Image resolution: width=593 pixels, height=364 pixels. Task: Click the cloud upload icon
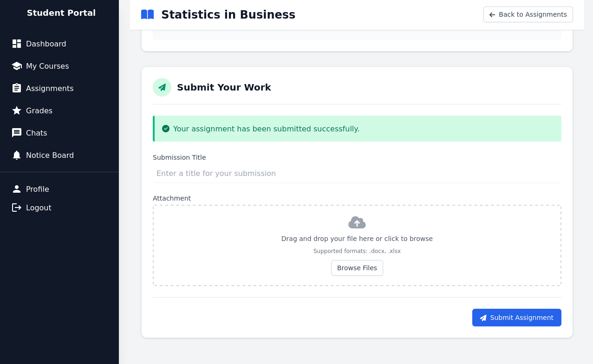tap(357, 223)
